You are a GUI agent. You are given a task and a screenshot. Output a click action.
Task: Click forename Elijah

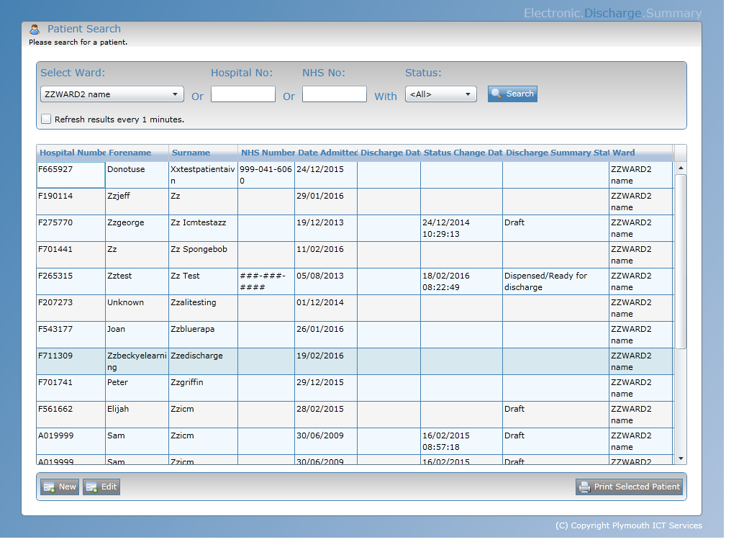(118, 409)
